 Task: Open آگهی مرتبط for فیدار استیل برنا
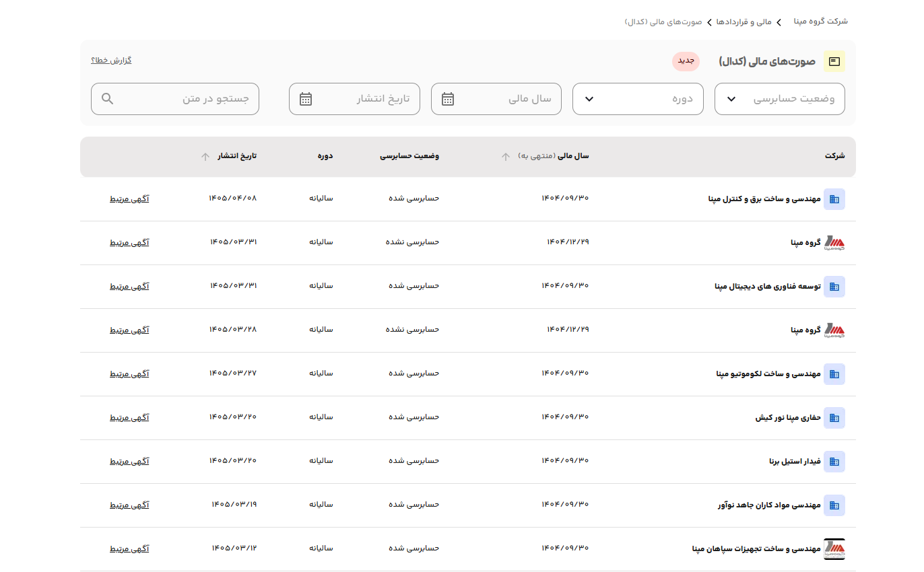point(130,462)
